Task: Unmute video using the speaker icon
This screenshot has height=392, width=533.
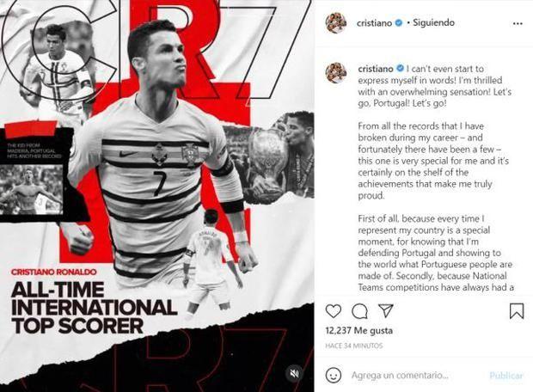Action: tap(294, 374)
